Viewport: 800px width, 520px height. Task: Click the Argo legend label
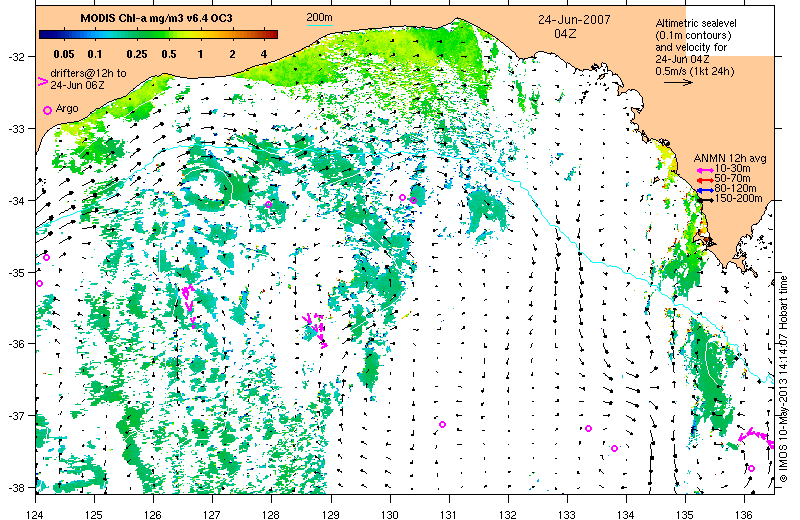[67, 109]
